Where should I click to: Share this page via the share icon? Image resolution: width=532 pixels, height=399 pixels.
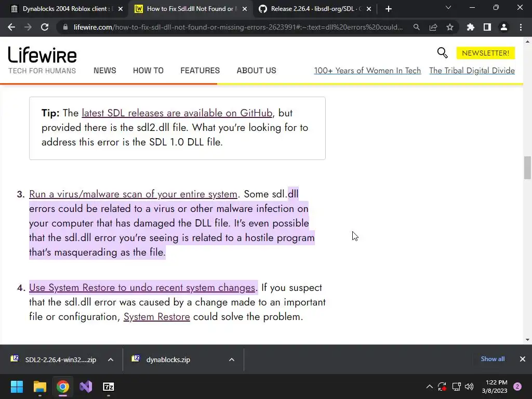(x=433, y=27)
